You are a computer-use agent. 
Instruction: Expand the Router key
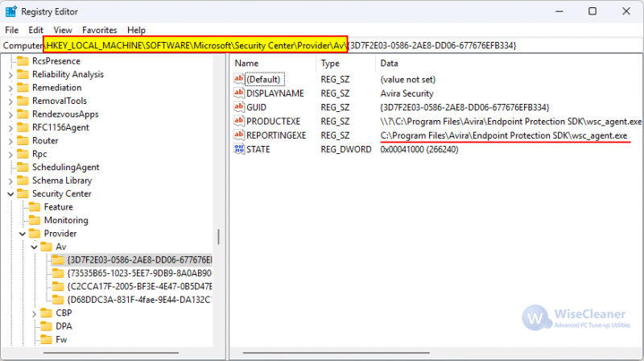tap(10, 141)
